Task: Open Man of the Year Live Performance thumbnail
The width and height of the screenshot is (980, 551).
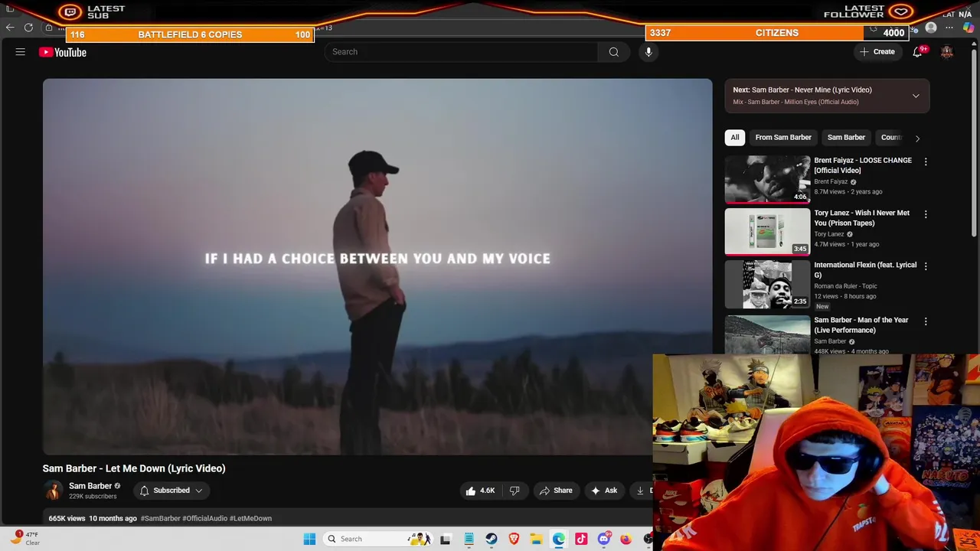Action: pyautogui.click(x=767, y=334)
